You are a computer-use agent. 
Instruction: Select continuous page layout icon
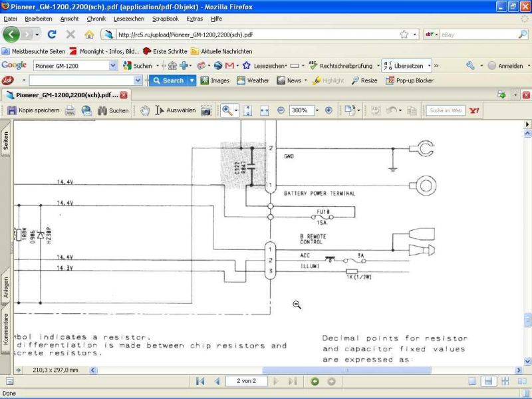[489, 381]
